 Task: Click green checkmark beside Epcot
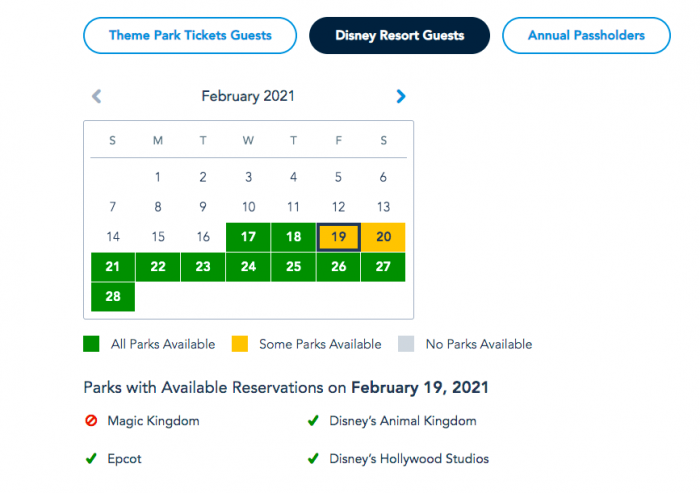(91, 459)
